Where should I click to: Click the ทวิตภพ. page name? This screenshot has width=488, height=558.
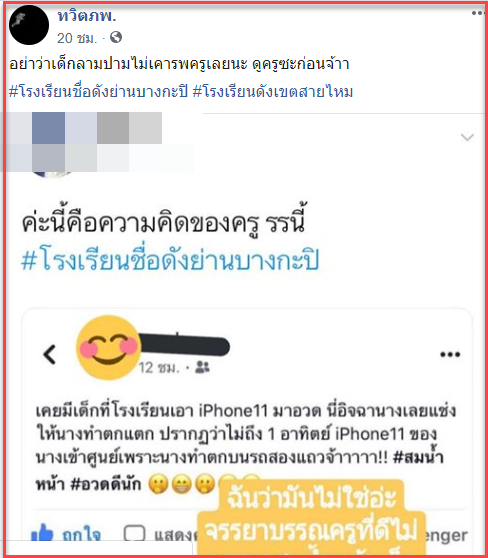(87, 15)
